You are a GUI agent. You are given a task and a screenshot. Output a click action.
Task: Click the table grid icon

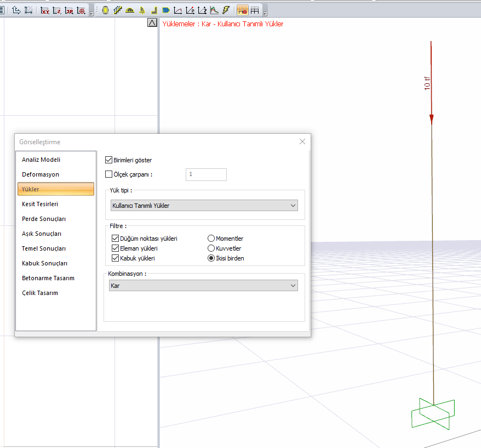(x=255, y=10)
